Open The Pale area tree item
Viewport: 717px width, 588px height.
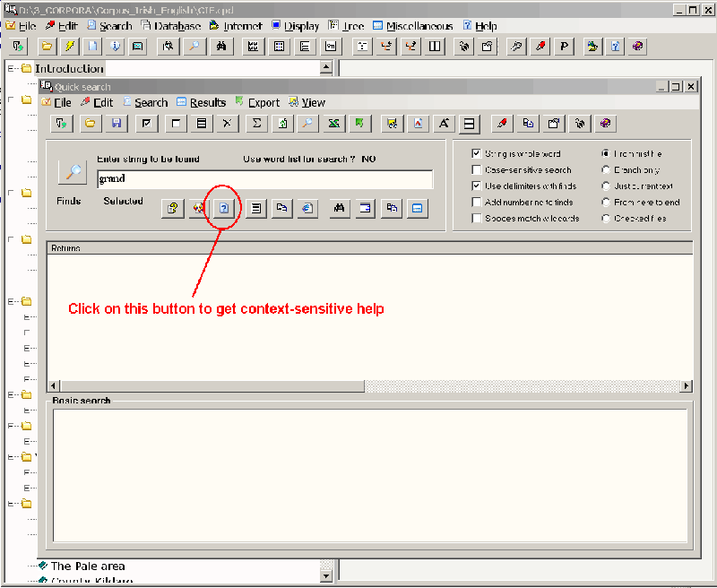[x=87, y=566]
